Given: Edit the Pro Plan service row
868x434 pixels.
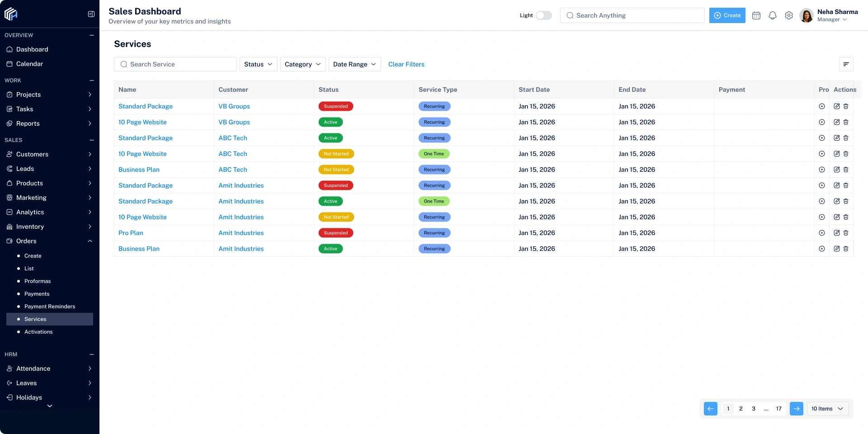Looking at the screenshot, I should (x=837, y=233).
